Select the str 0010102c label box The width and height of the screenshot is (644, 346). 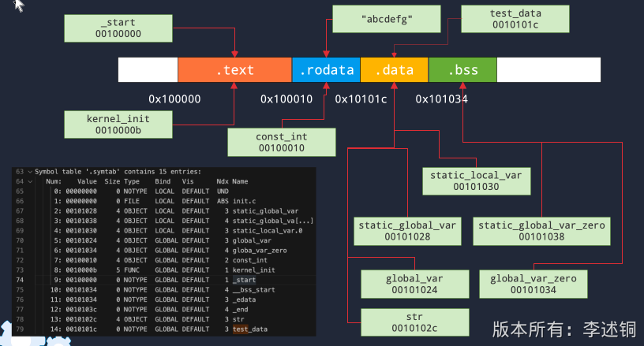(414, 322)
